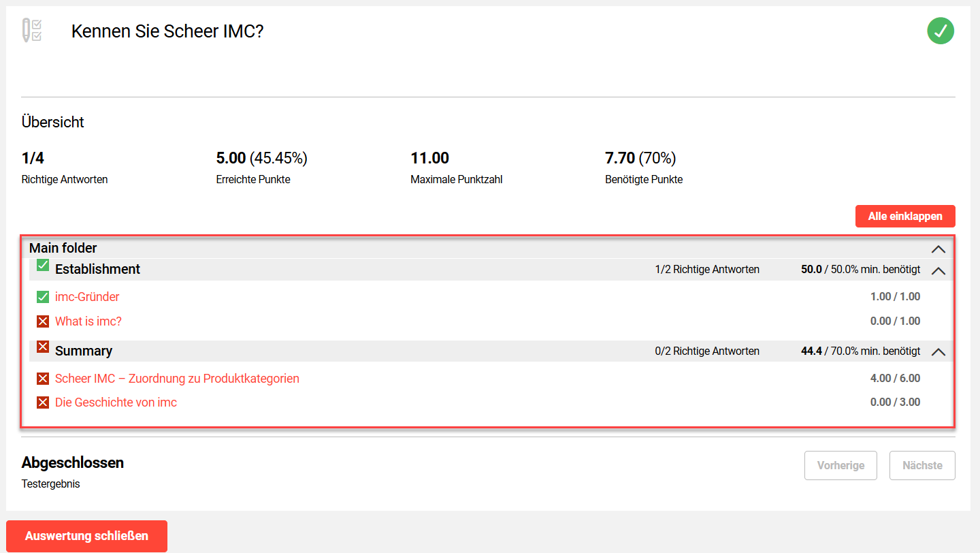Click the green passed checkmark circle icon

coord(941,31)
